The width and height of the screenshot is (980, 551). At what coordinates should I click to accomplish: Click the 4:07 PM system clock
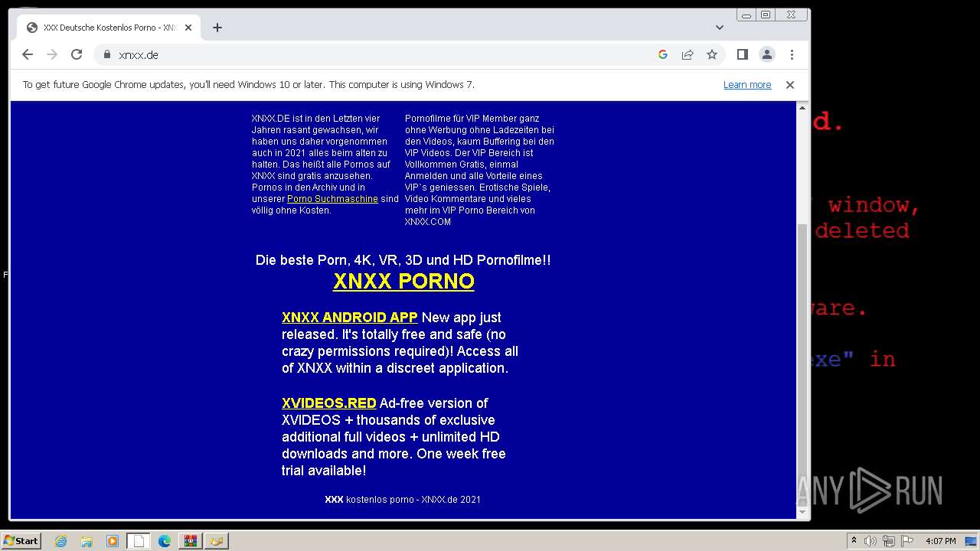(940, 541)
